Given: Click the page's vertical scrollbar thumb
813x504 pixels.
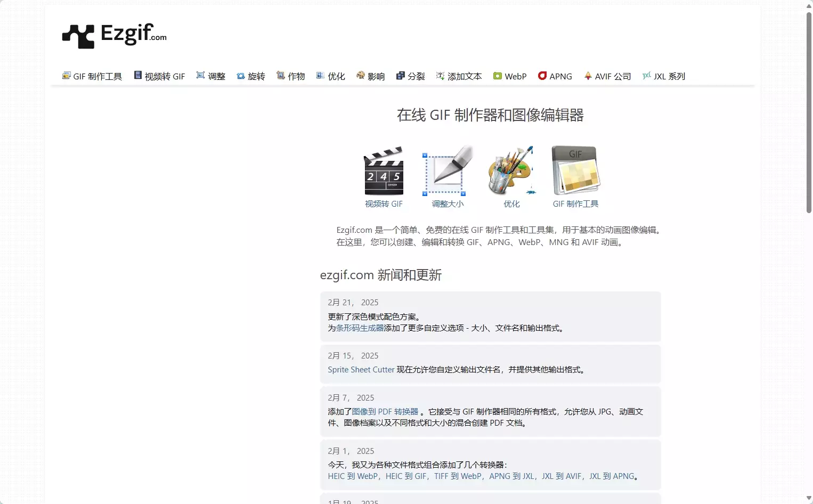Looking at the screenshot, I should [809, 112].
